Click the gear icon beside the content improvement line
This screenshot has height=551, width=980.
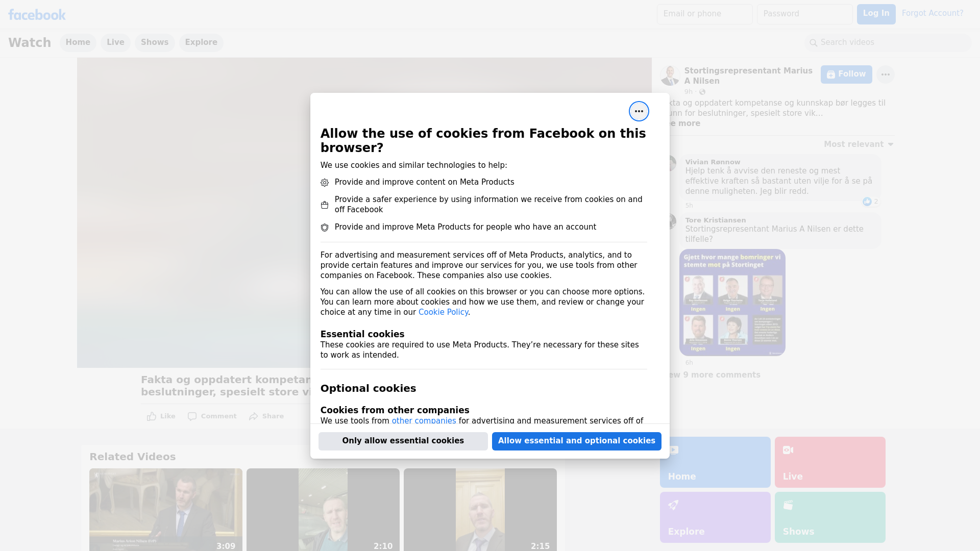click(x=325, y=183)
